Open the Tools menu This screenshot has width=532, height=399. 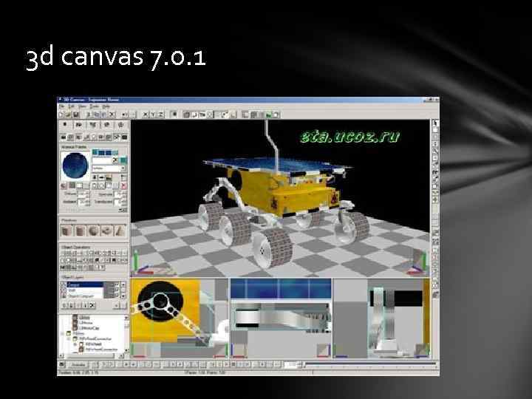click(x=95, y=106)
